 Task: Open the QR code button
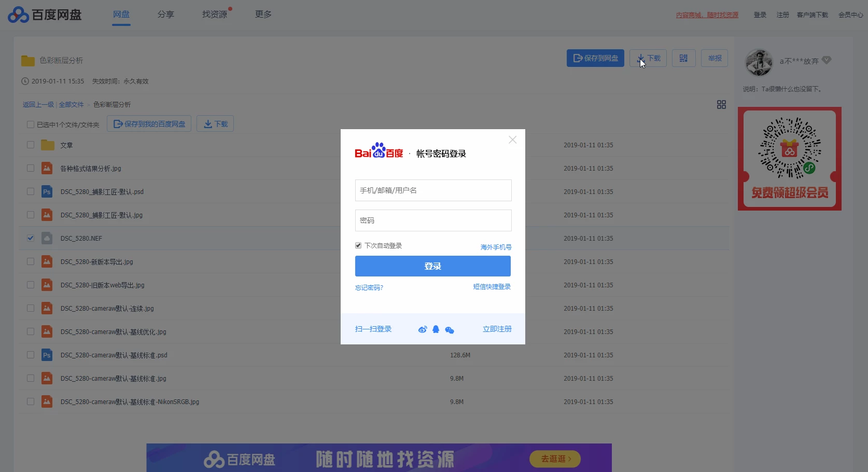[683, 58]
